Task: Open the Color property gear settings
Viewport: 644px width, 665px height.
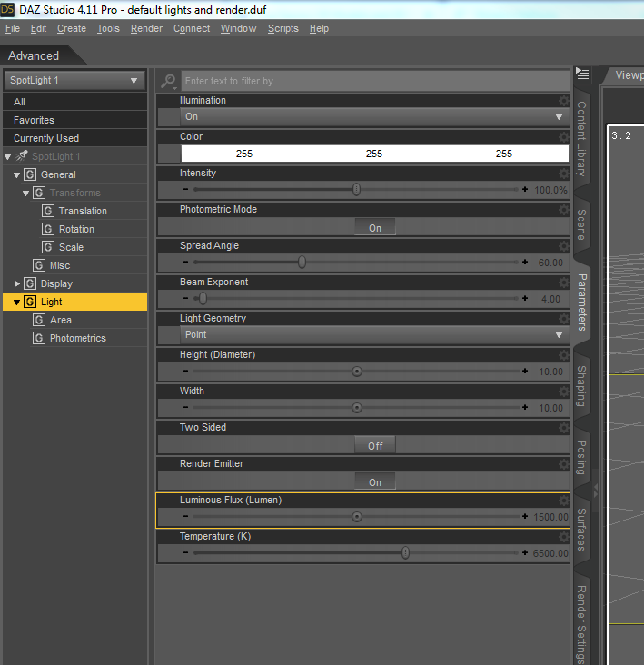Action: coord(563,137)
